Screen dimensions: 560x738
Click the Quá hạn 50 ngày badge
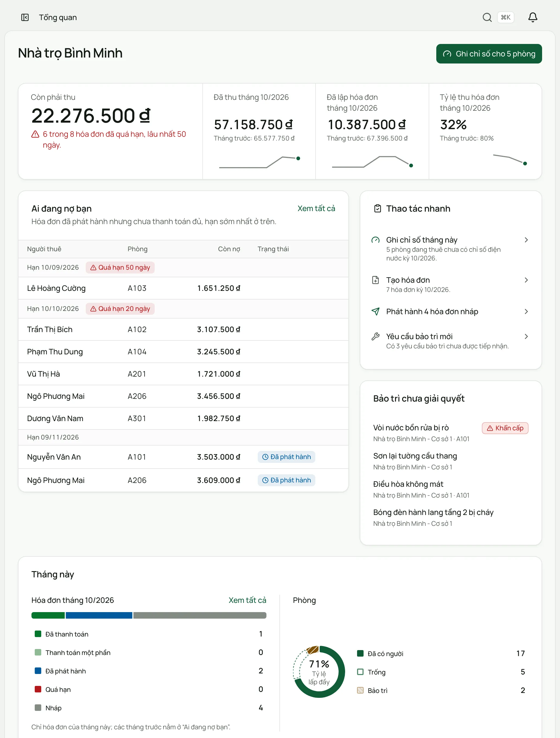120,268
